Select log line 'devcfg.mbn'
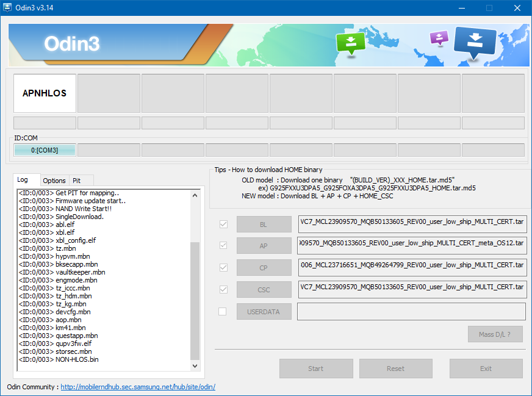Screen dimensions: 532x396 click(55, 312)
